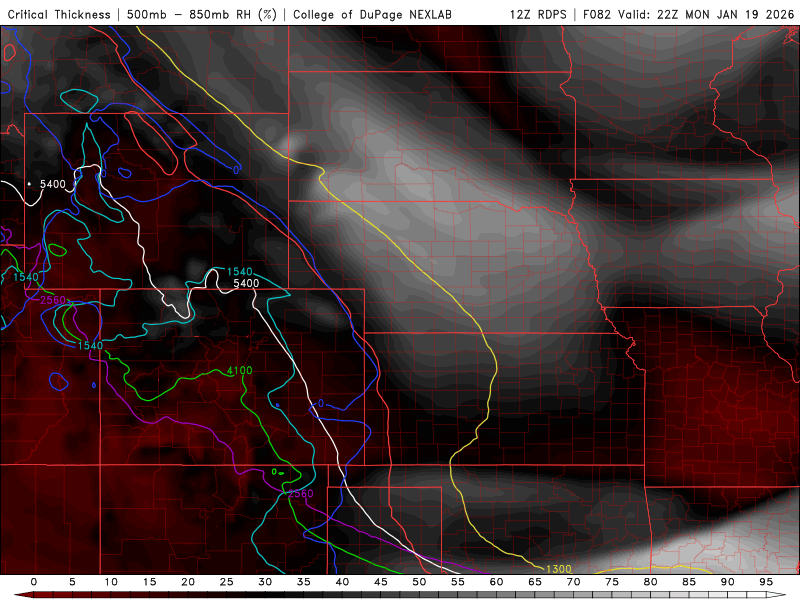This screenshot has height=600, width=800.
Task: Click colorbar tick value "45"
Action: tap(381, 582)
